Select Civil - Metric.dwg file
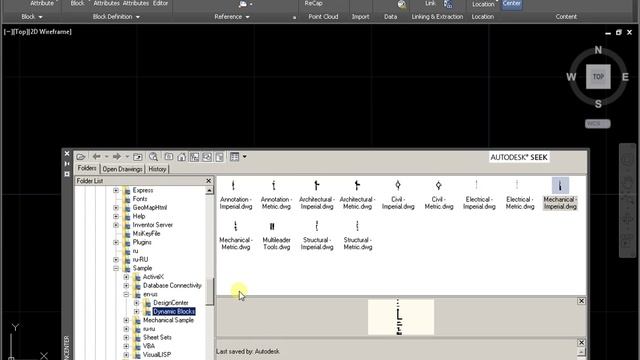Screen dimensions: 640x360 click(x=439, y=195)
